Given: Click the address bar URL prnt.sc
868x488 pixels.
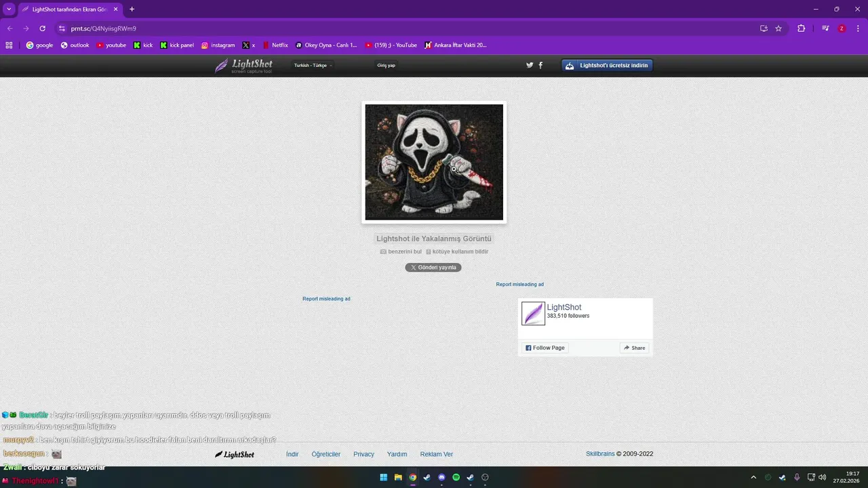Looking at the screenshot, I should [x=104, y=28].
